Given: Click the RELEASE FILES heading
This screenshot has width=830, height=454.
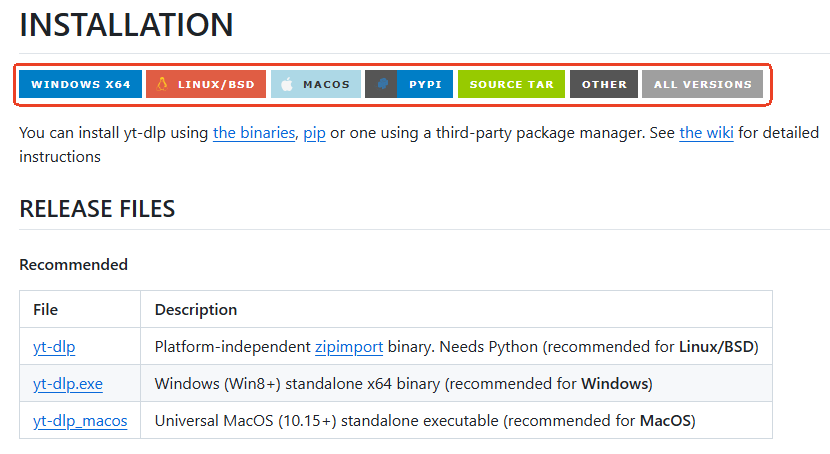Looking at the screenshot, I should [97, 209].
